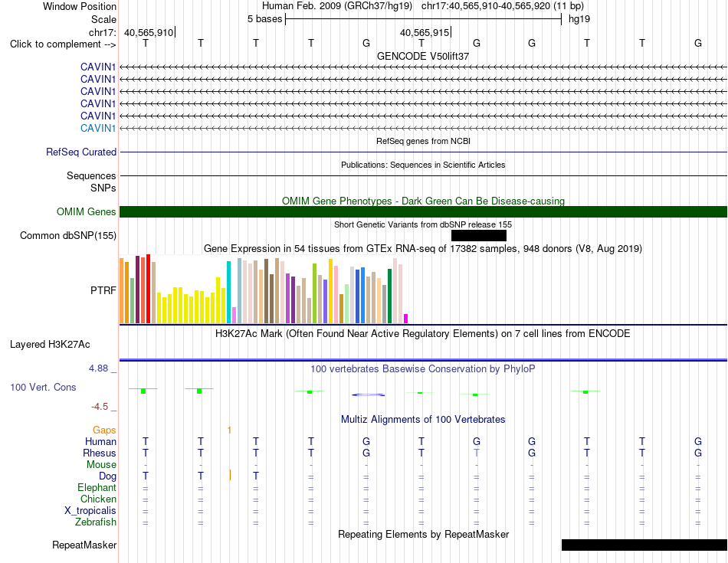Click the 40,565,910 coordinate marker
The width and height of the screenshot is (728, 563).
point(149,32)
